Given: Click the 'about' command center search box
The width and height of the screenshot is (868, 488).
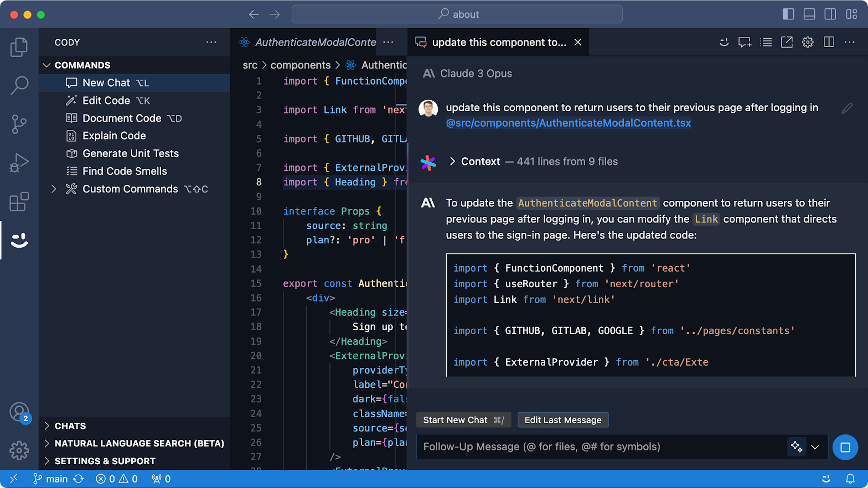Looking at the screenshot, I should tap(457, 14).
